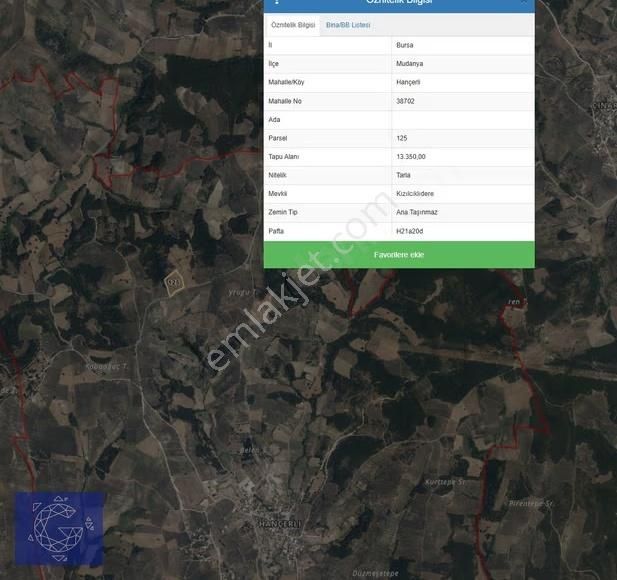Image resolution: width=617 pixels, height=580 pixels.
Task: Select the Zemin Tip value Ana Taşınmaz
Action: pyautogui.click(x=417, y=212)
